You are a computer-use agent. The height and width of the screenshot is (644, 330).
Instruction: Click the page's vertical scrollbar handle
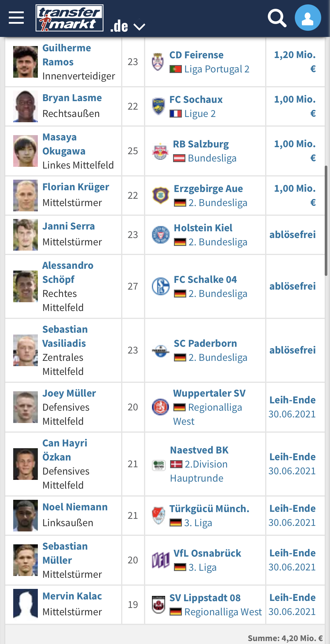tap(326, 221)
